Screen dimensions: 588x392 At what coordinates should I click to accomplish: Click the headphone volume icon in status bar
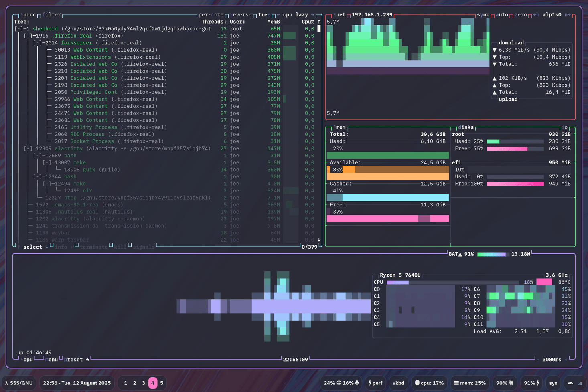click(x=339, y=383)
